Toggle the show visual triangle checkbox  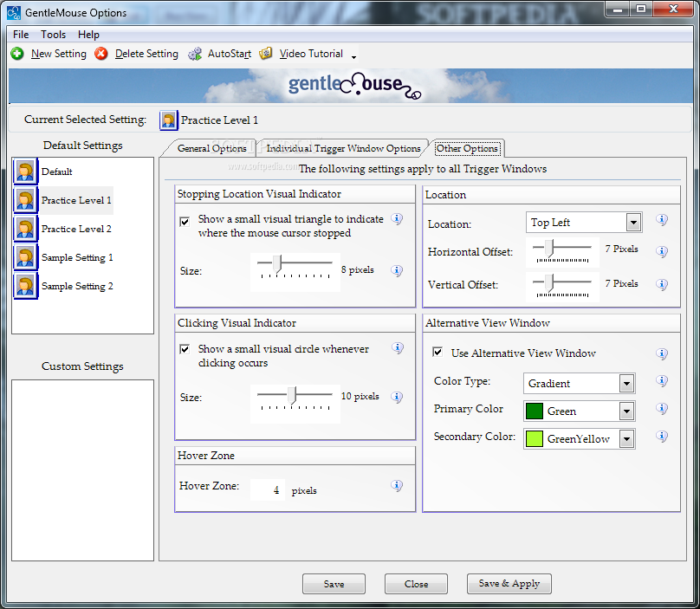point(185,222)
